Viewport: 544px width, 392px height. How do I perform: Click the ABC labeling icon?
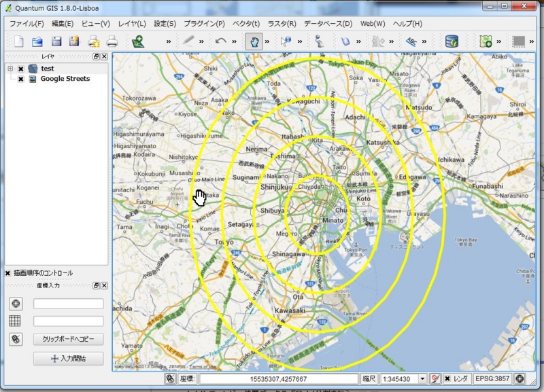[x=411, y=41]
